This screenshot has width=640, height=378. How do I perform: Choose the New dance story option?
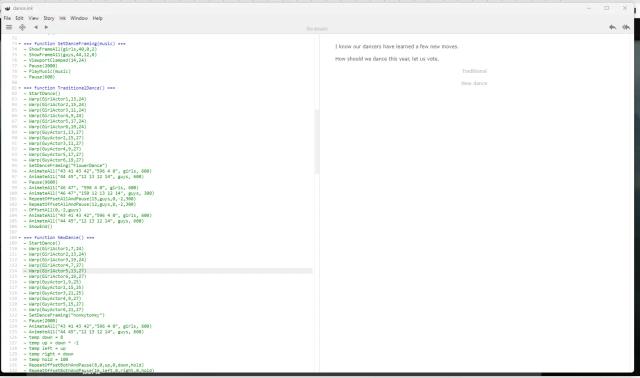tap(474, 83)
